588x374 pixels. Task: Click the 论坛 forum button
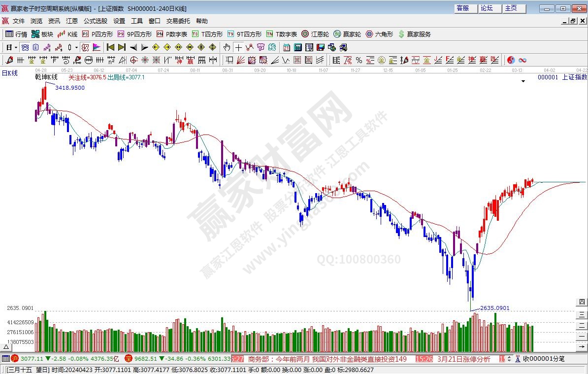click(x=487, y=8)
